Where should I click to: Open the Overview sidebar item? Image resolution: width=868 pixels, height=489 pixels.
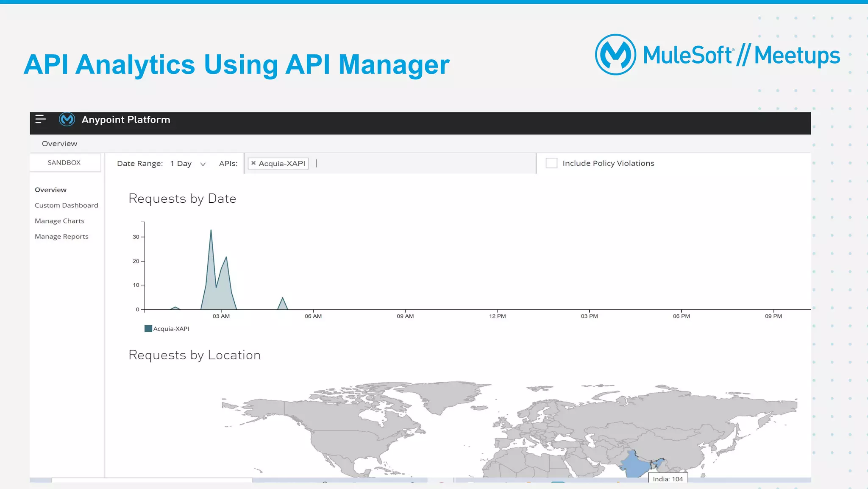(x=50, y=190)
